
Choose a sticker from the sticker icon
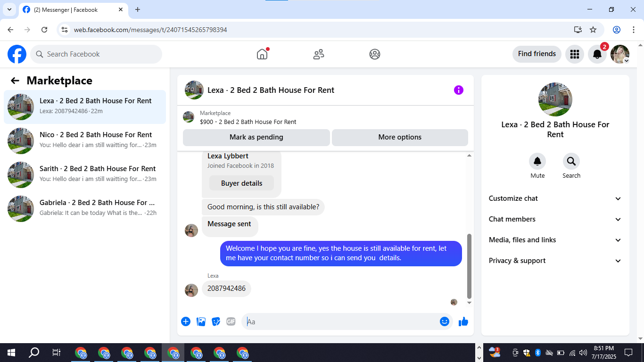[x=216, y=321]
